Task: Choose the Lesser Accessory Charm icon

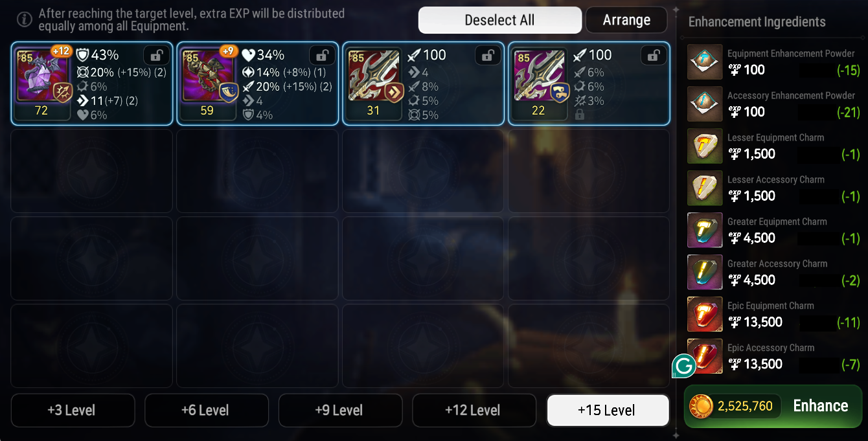Action: pyautogui.click(x=705, y=188)
